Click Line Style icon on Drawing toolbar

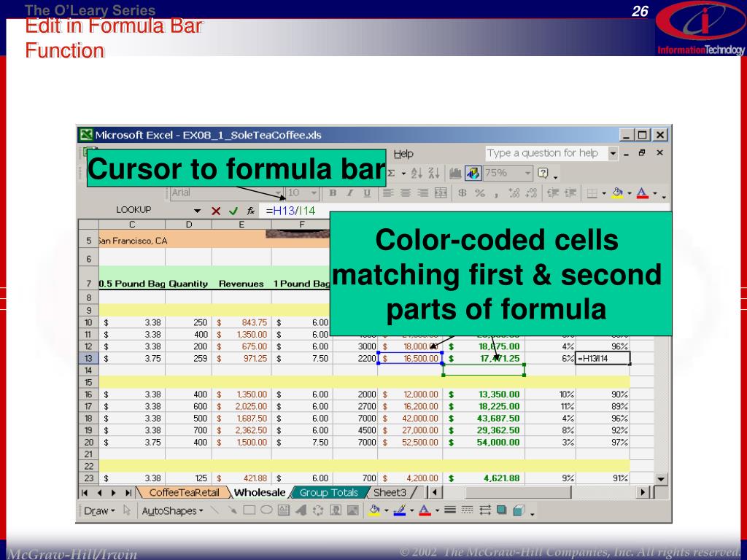(449, 510)
